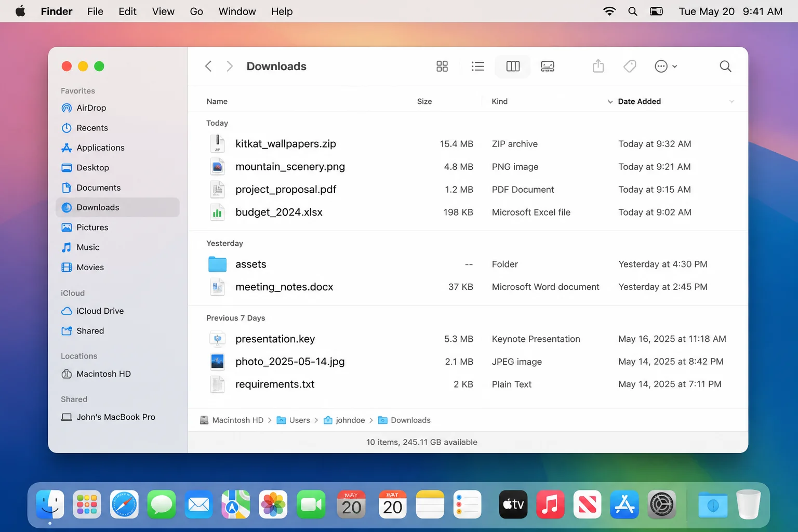The width and height of the screenshot is (798, 532).
Task: Select the mountain_scenery.png file
Action: [x=468, y=167]
